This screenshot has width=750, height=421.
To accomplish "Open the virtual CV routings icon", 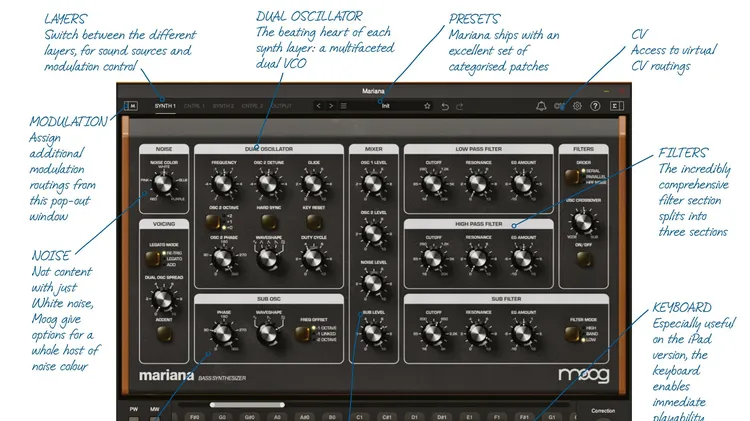I will 559,106.
